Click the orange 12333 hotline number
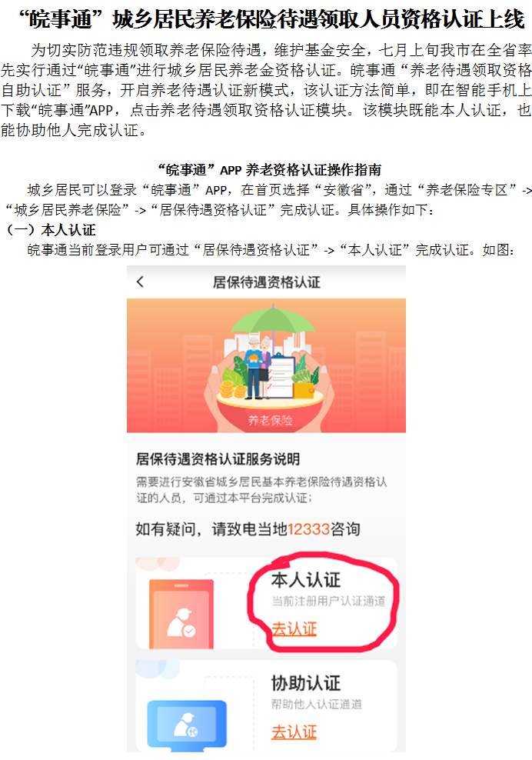This screenshot has height=760, width=532. pos(308,528)
